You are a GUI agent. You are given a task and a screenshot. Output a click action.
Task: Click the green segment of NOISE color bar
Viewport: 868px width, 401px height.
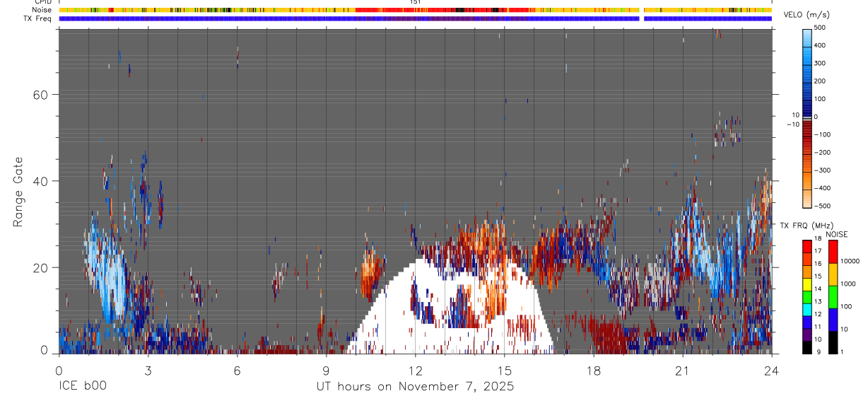[x=833, y=296]
